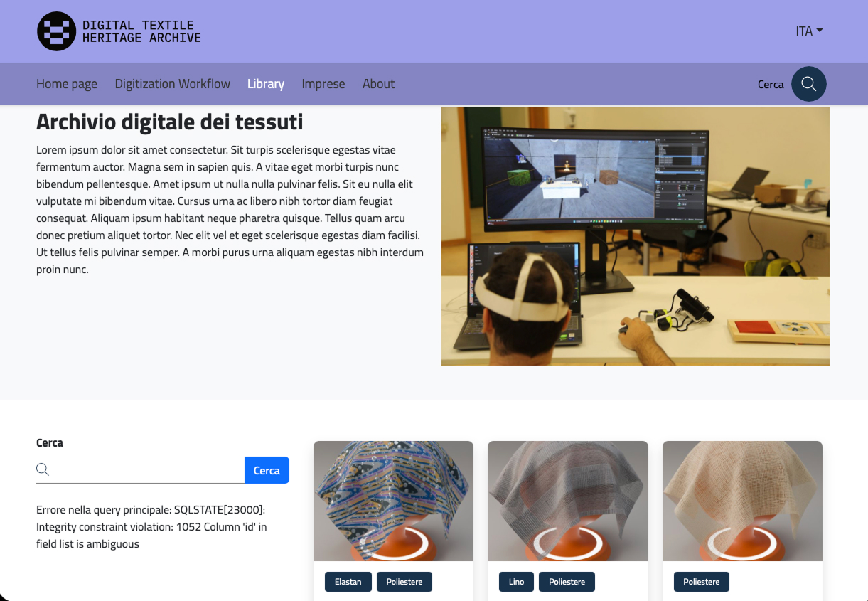Click the round search icon in navbar
This screenshot has height=601, width=868.
click(x=808, y=84)
